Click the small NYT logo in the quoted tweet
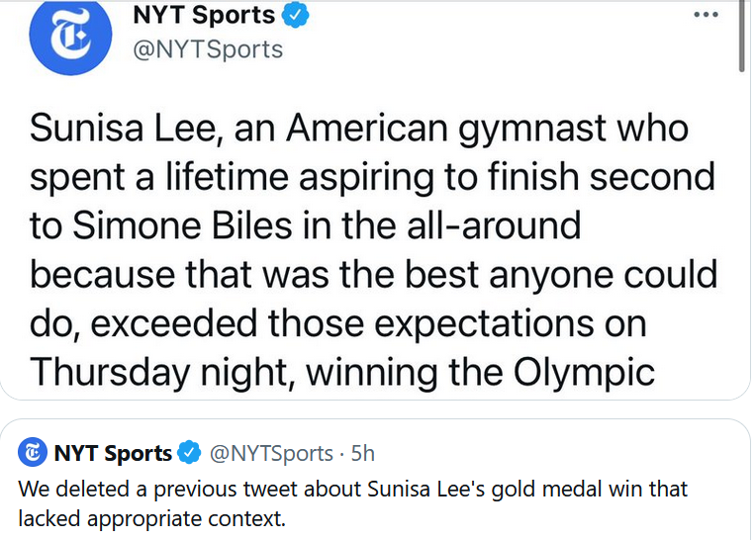The width and height of the screenshot is (756, 540). tap(33, 453)
